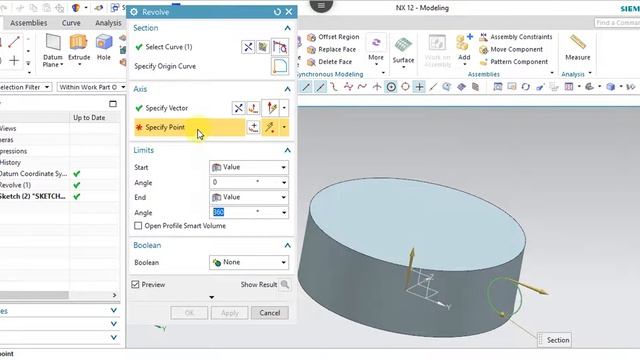
Task: Toggle the arc center snap circle icon
Action: pyautogui.click(x=405, y=87)
